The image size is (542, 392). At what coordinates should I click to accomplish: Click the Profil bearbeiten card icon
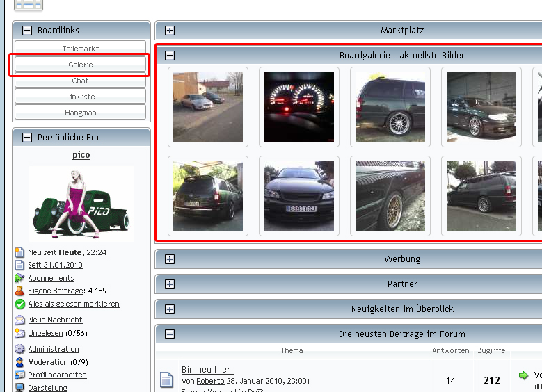click(19, 375)
